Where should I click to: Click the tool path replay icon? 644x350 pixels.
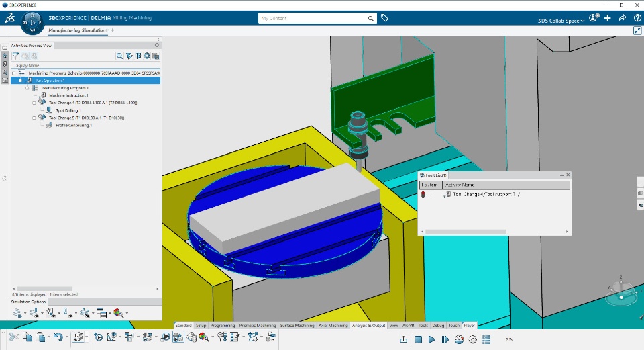pos(166,337)
